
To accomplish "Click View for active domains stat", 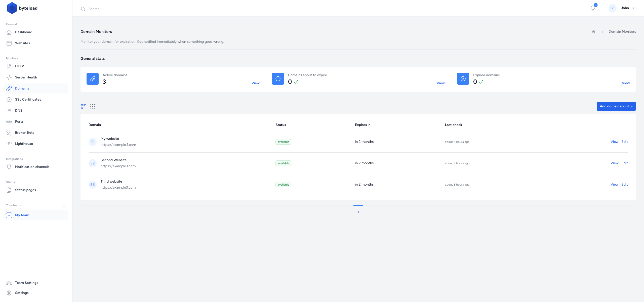I will 256,83.
